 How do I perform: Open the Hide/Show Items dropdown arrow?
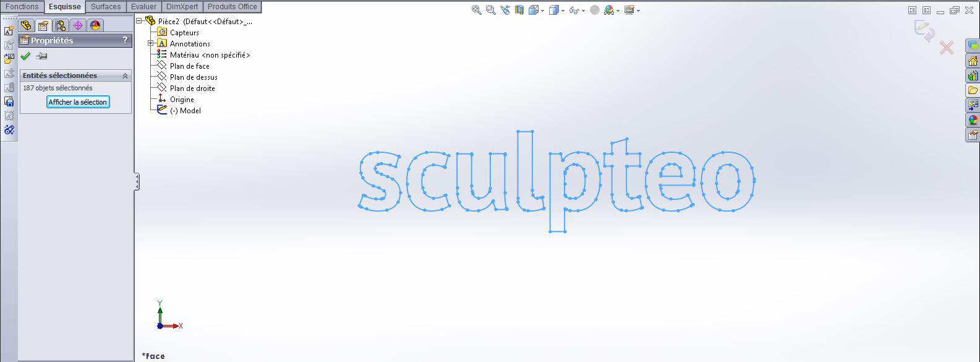[583, 11]
